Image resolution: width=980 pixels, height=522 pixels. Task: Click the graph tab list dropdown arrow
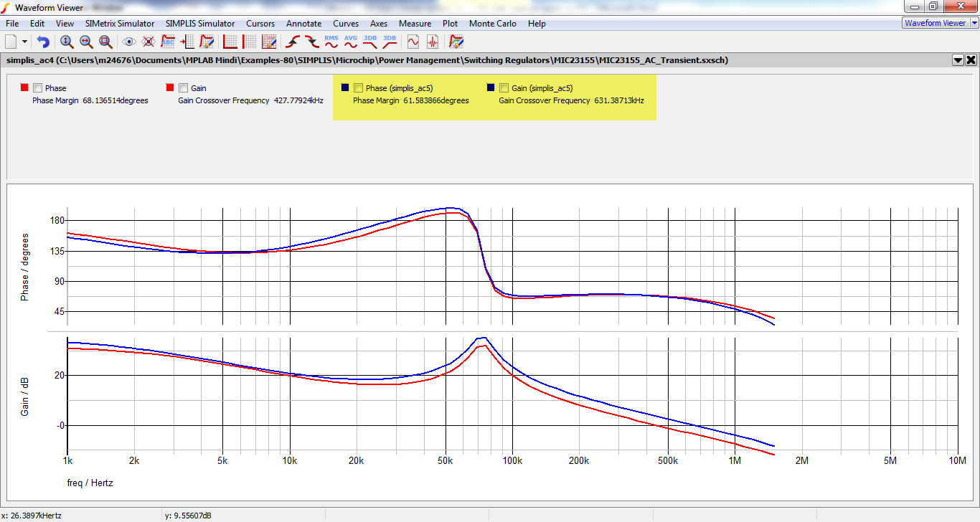click(x=958, y=60)
